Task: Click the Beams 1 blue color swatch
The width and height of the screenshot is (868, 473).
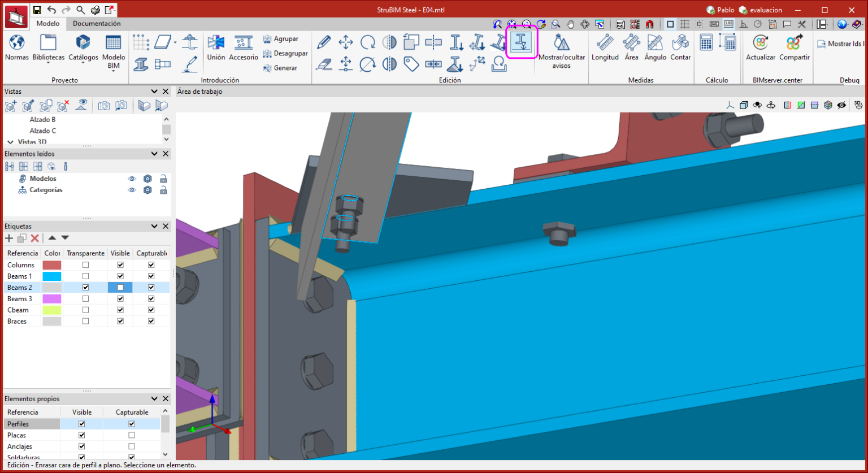Action: click(x=52, y=276)
